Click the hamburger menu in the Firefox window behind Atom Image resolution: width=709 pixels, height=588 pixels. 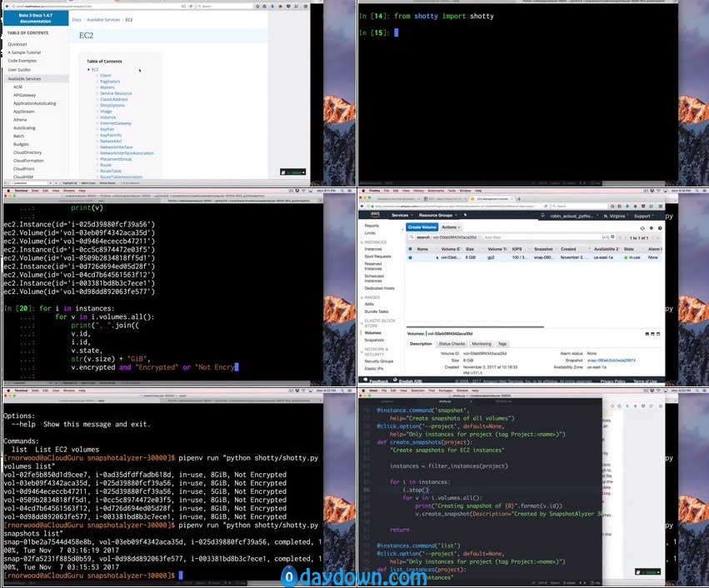pos(661,406)
